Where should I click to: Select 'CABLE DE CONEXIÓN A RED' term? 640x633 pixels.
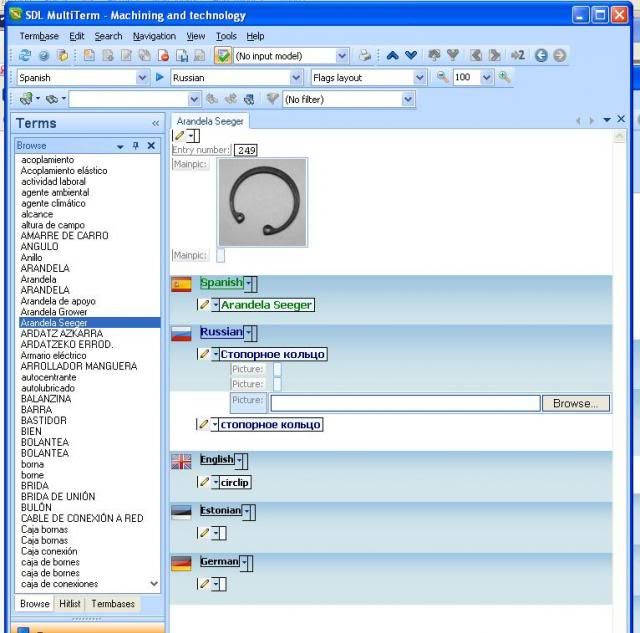(x=82, y=518)
